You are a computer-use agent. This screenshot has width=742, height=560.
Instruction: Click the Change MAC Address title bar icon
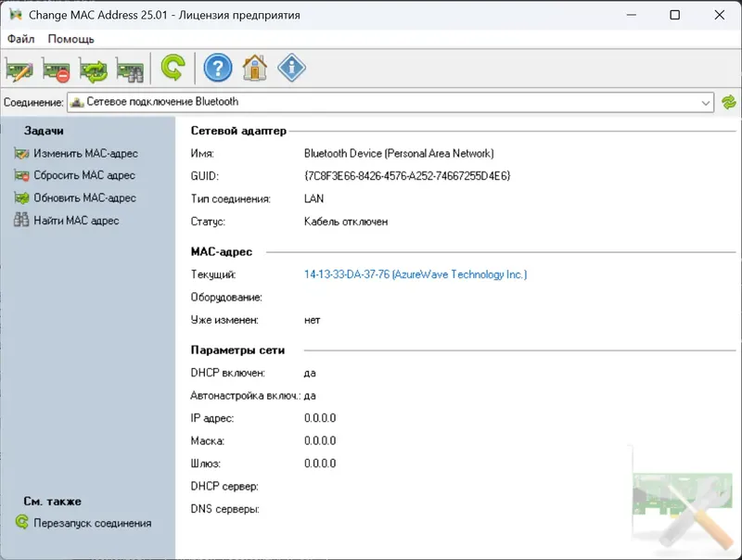coord(15,15)
